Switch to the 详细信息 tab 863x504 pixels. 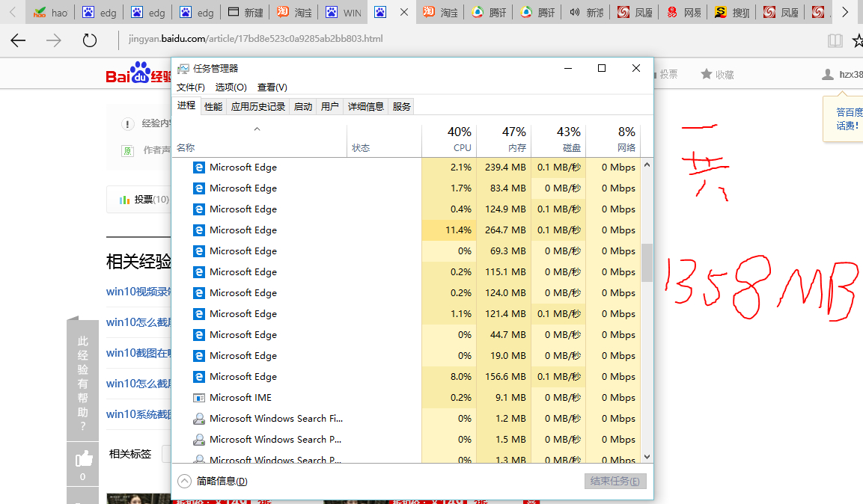(x=366, y=107)
